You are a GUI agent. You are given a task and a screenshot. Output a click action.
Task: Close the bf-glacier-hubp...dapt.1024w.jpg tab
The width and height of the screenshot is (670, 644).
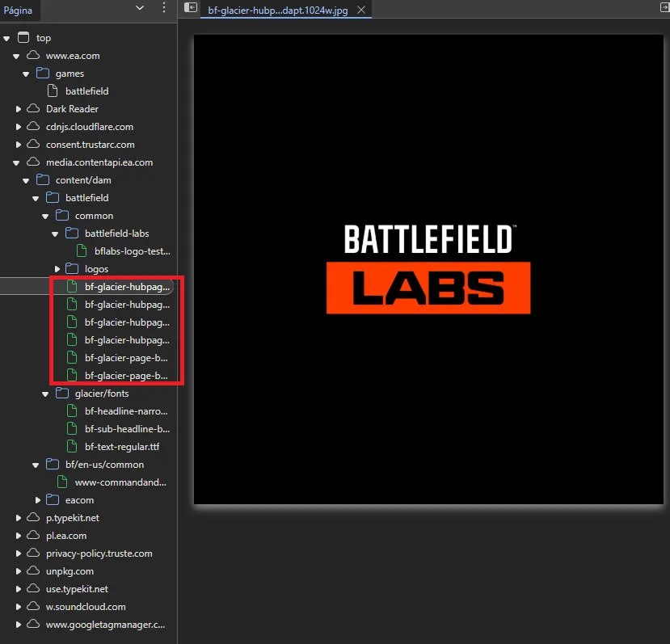coord(361,10)
